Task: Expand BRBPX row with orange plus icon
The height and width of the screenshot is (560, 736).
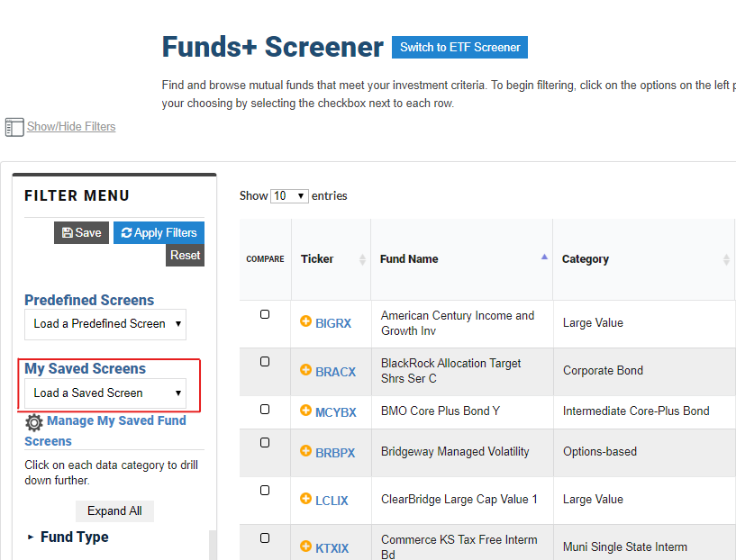Action: [x=305, y=451]
